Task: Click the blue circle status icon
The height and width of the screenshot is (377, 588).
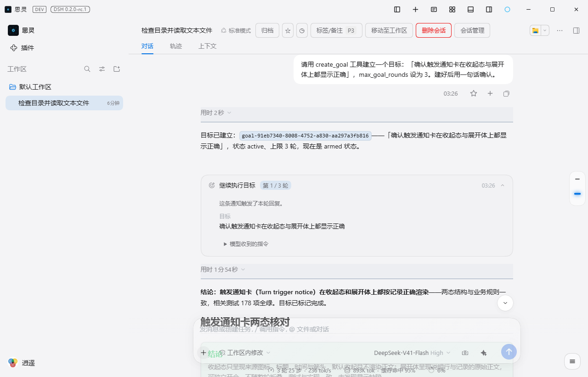Action: 507,9
